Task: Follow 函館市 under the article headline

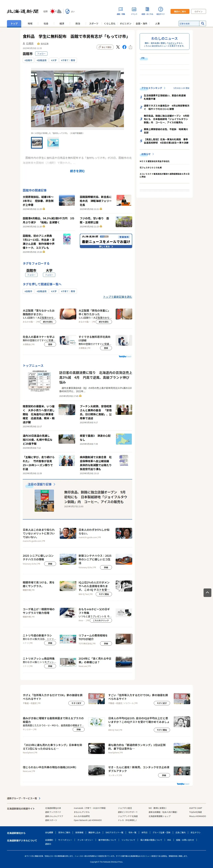Action: [x=41, y=54]
